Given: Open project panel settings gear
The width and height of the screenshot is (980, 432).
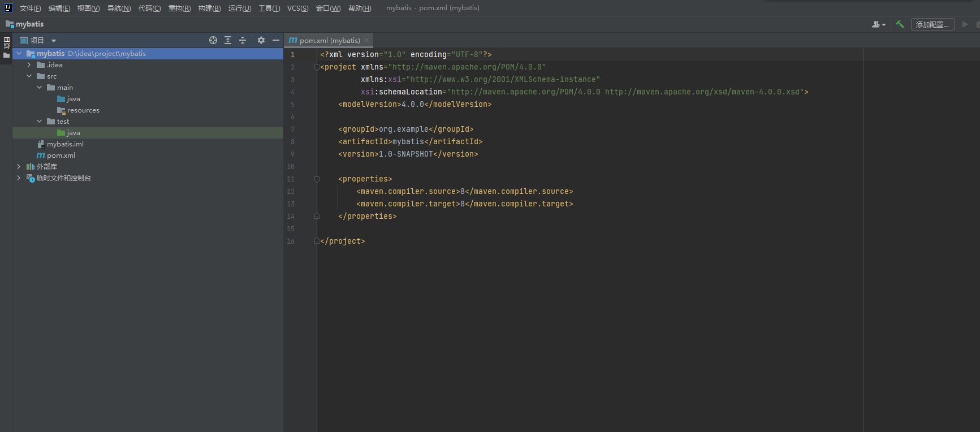Looking at the screenshot, I should pyautogui.click(x=261, y=40).
